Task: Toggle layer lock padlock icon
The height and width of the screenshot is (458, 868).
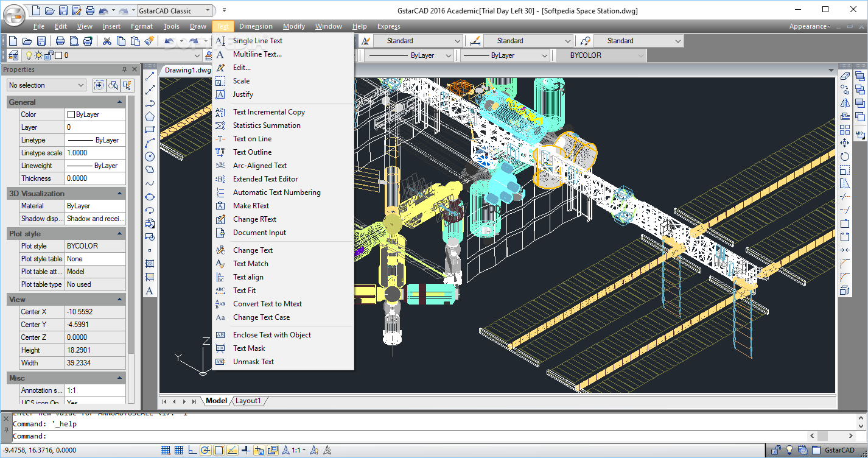Action: pyautogui.click(x=49, y=55)
